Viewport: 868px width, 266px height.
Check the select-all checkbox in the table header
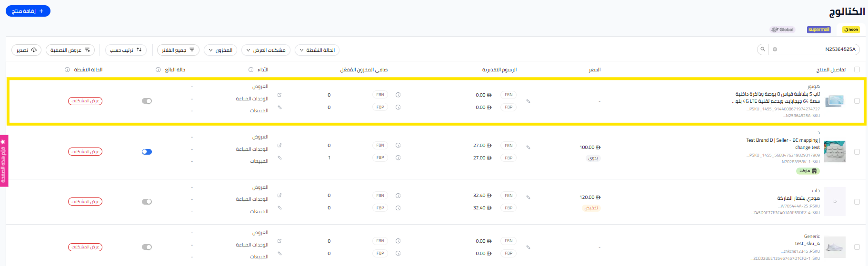click(857, 69)
